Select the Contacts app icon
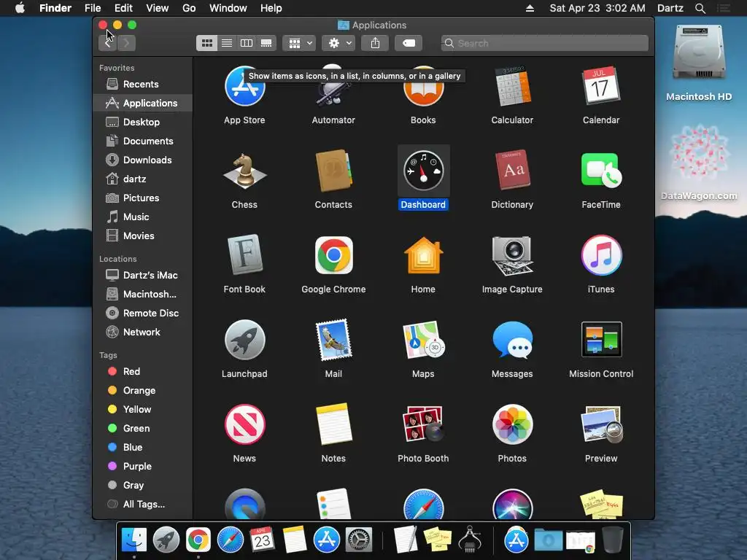The width and height of the screenshot is (747, 560). 333,171
